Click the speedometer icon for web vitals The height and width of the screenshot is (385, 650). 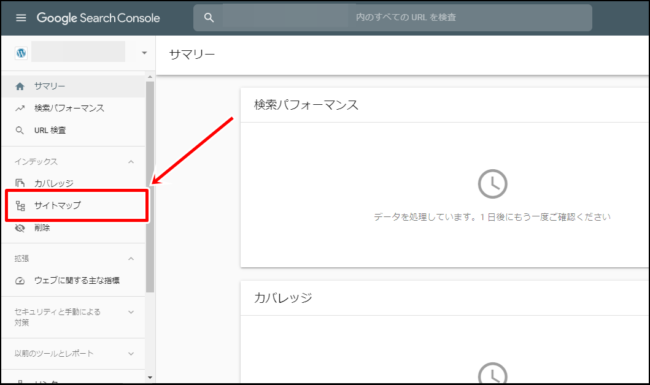20,281
